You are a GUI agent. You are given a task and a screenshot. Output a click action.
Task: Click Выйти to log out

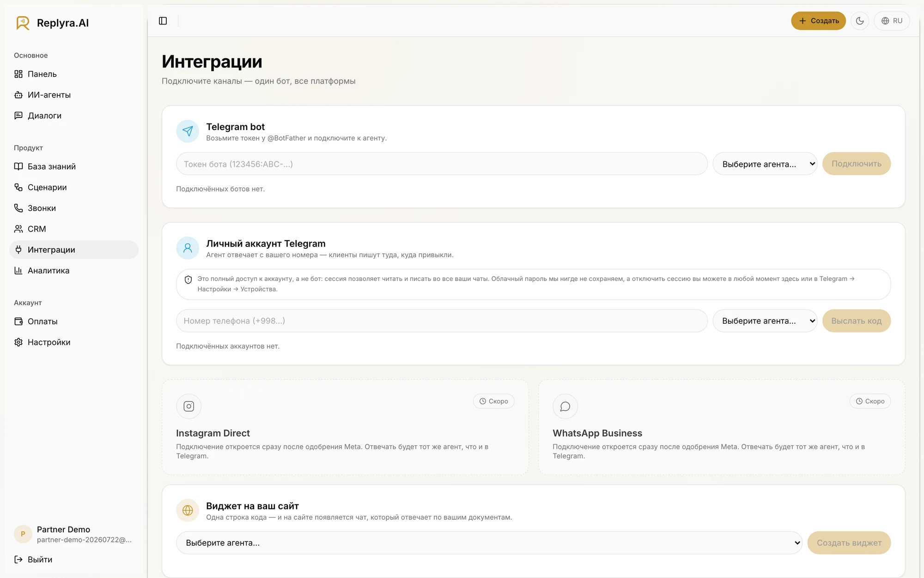40,560
